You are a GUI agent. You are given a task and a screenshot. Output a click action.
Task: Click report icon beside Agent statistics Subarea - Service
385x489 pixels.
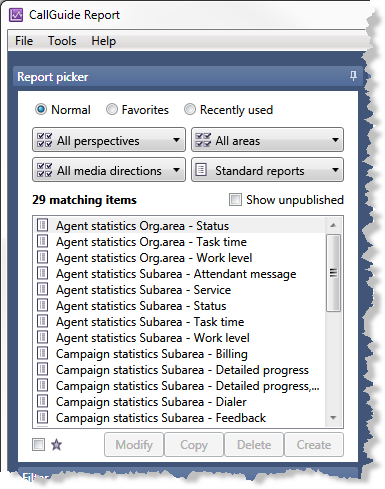tap(42, 289)
